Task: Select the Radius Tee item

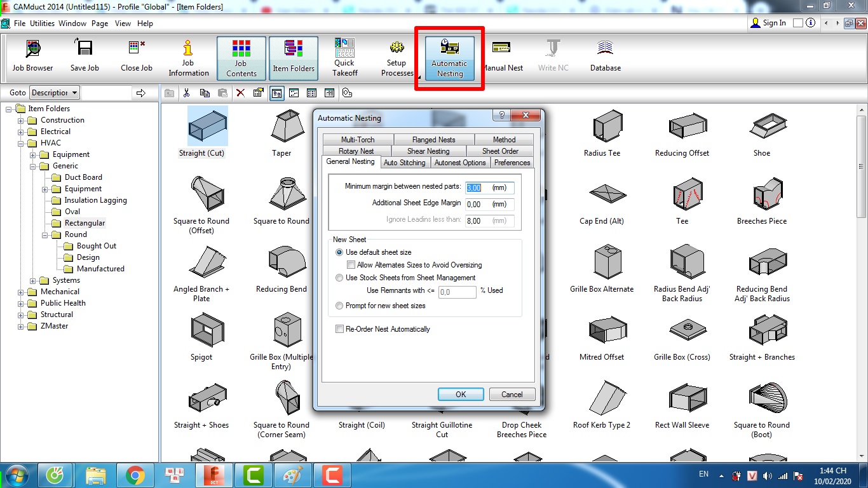Action: tap(602, 132)
